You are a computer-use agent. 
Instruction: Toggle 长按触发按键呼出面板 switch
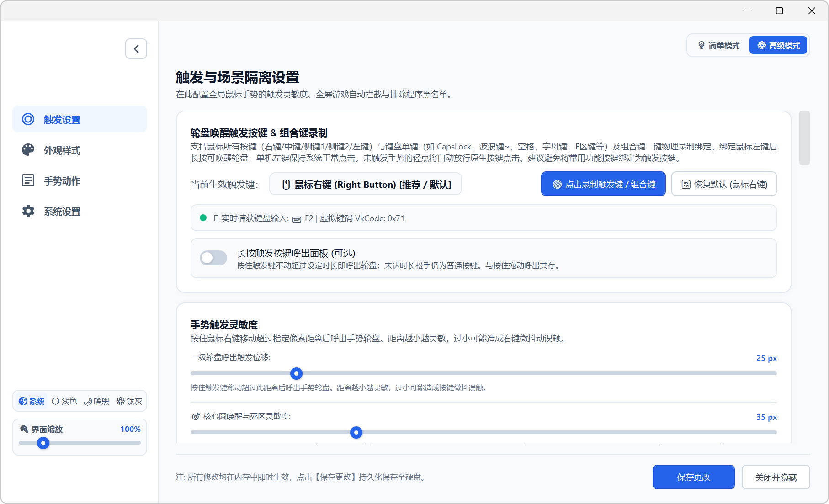[213, 258]
